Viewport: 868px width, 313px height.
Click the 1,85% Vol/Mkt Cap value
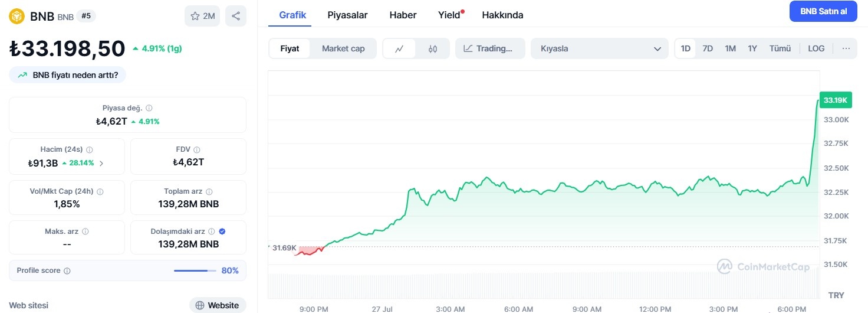tap(67, 204)
